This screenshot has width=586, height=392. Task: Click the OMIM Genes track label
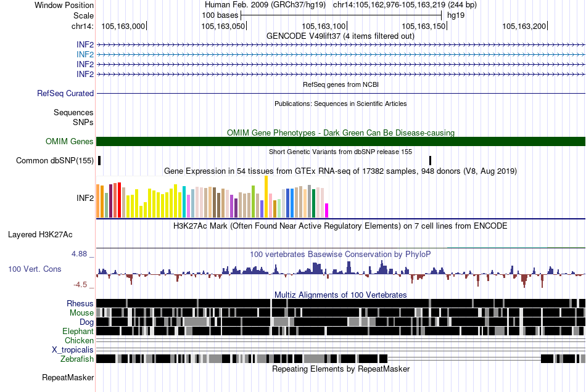pyautogui.click(x=70, y=142)
